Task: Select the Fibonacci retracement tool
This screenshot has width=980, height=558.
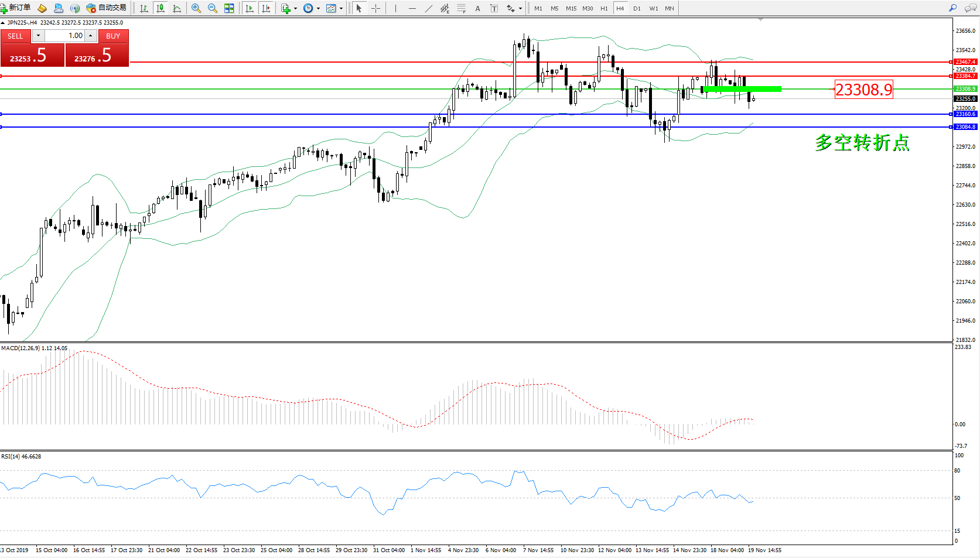Action: coord(462,8)
